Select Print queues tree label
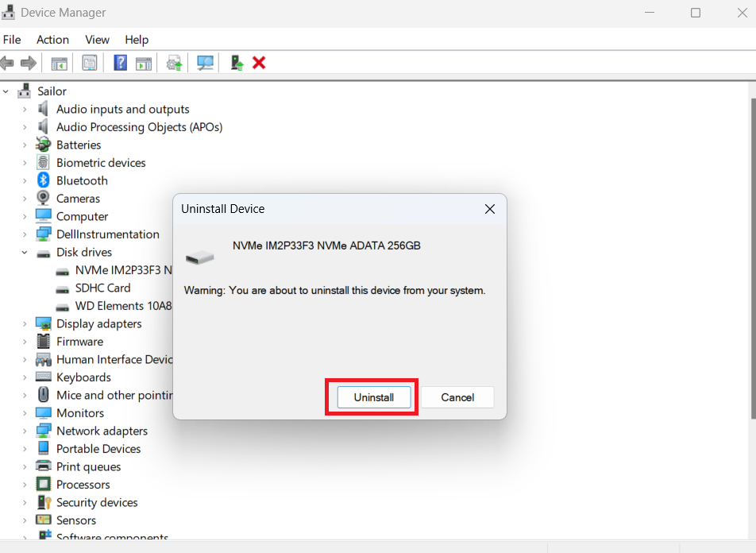The image size is (756, 553). 89,466
